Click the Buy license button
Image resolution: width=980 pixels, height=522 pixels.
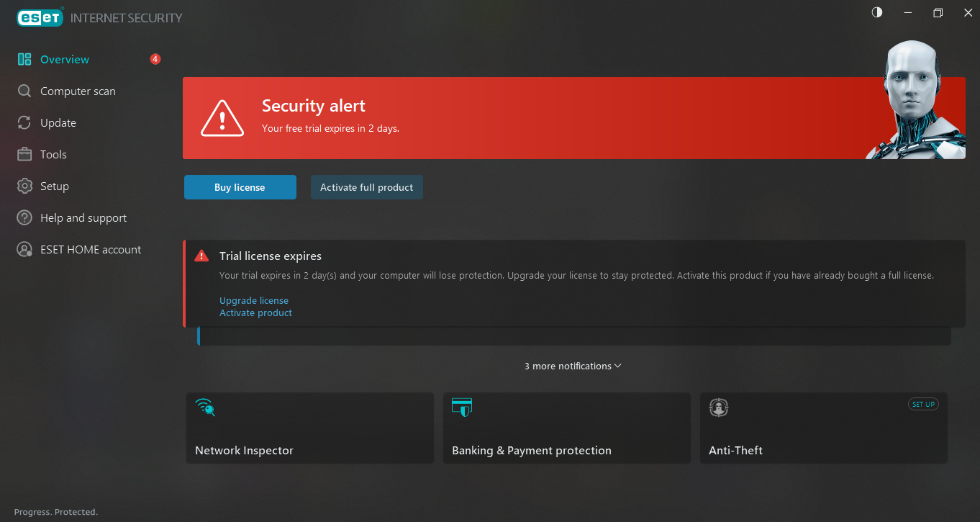pos(240,187)
